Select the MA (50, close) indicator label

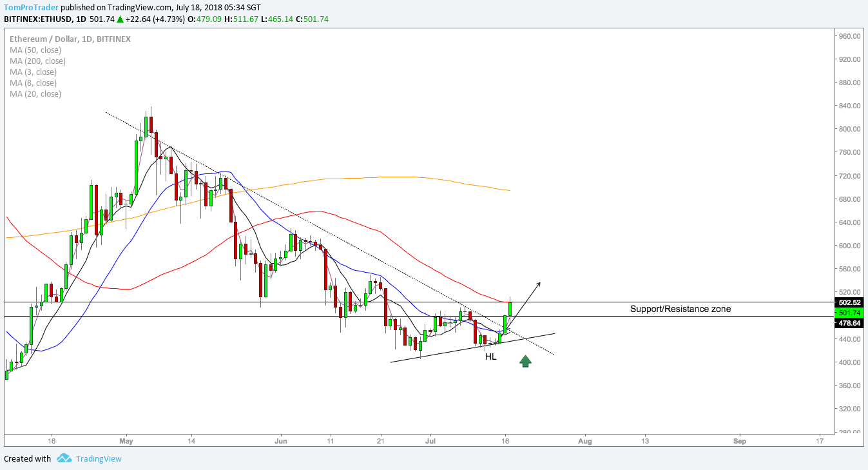click(x=35, y=50)
